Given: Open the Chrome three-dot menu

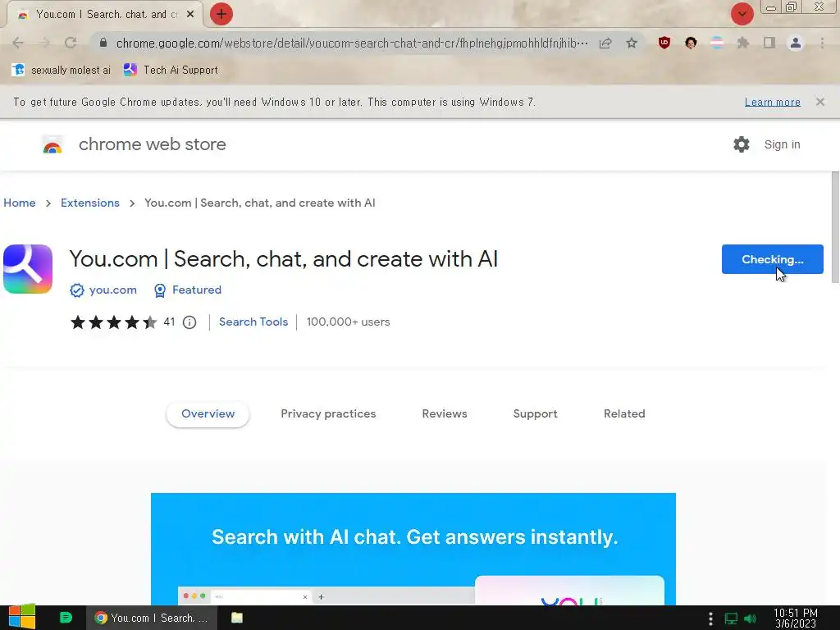Looking at the screenshot, I should pyautogui.click(x=822, y=43).
